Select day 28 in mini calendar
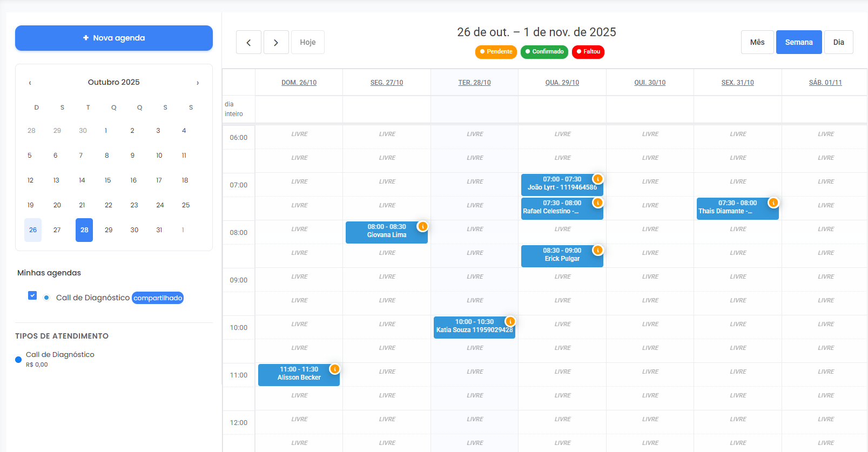Viewport: 868px width, 452px height. (84, 230)
